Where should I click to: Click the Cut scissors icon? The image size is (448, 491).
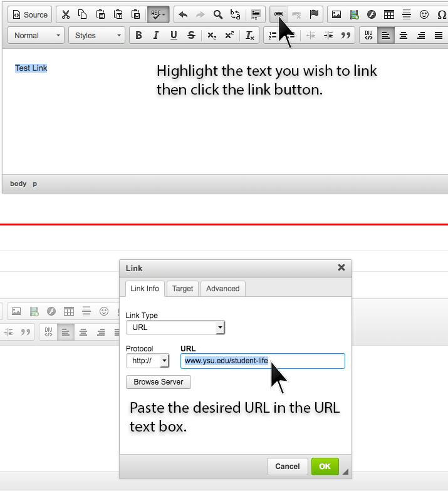tap(65, 14)
